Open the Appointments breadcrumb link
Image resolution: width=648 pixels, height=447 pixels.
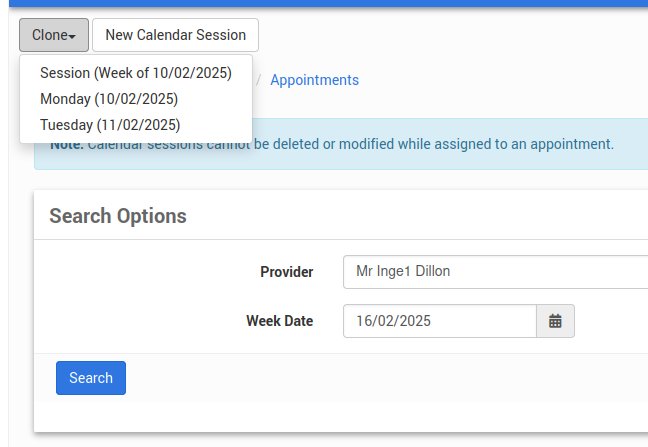[x=314, y=80]
